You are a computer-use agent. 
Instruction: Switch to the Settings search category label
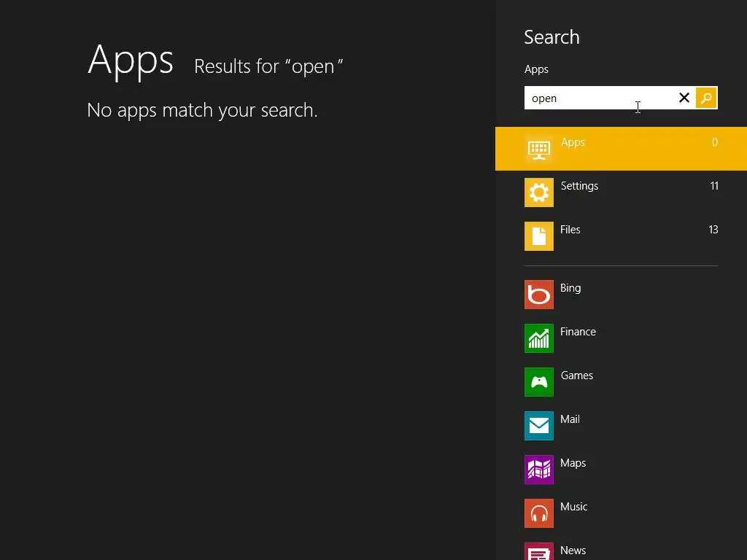click(x=579, y=186)
